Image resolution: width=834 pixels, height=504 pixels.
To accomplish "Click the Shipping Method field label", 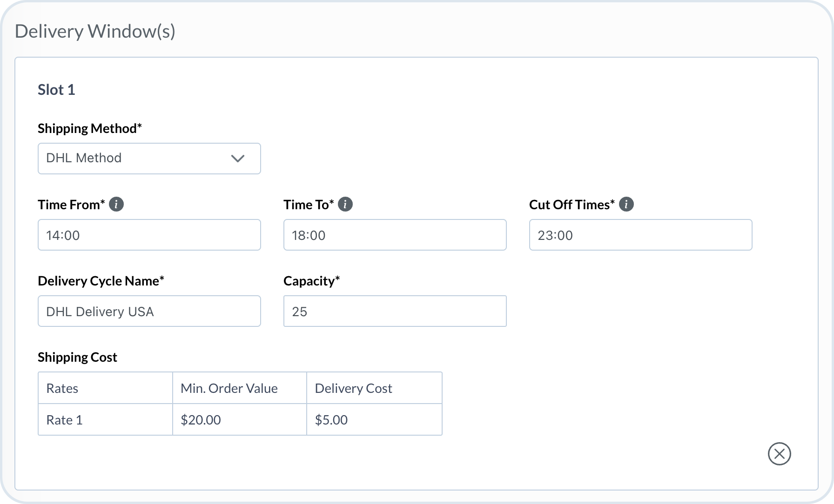I will (89, 128).
